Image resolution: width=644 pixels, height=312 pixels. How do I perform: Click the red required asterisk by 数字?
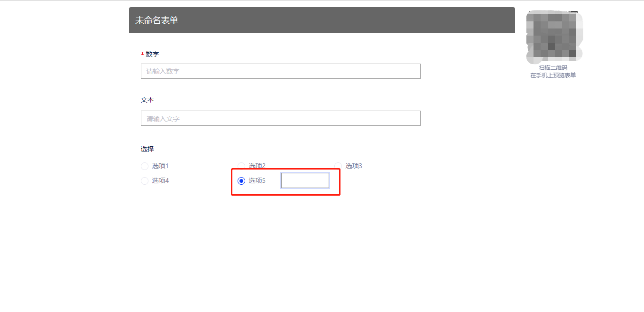point(142,55)
